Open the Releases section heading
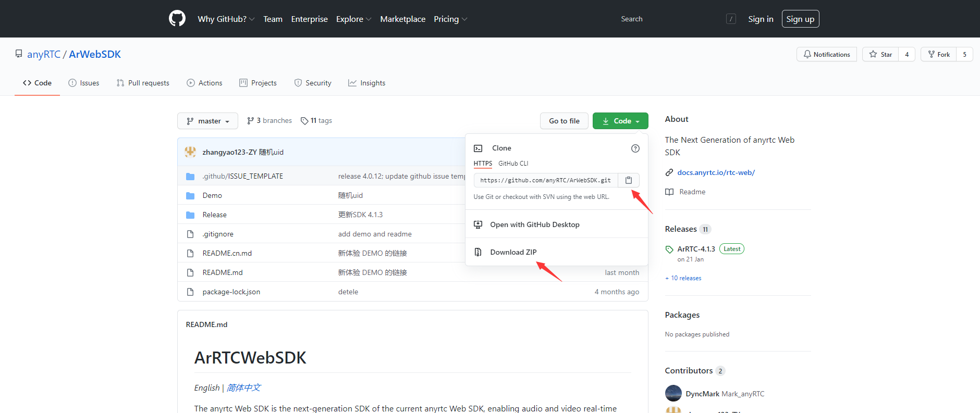The image size is (980, 413). [x=681, y=229]
